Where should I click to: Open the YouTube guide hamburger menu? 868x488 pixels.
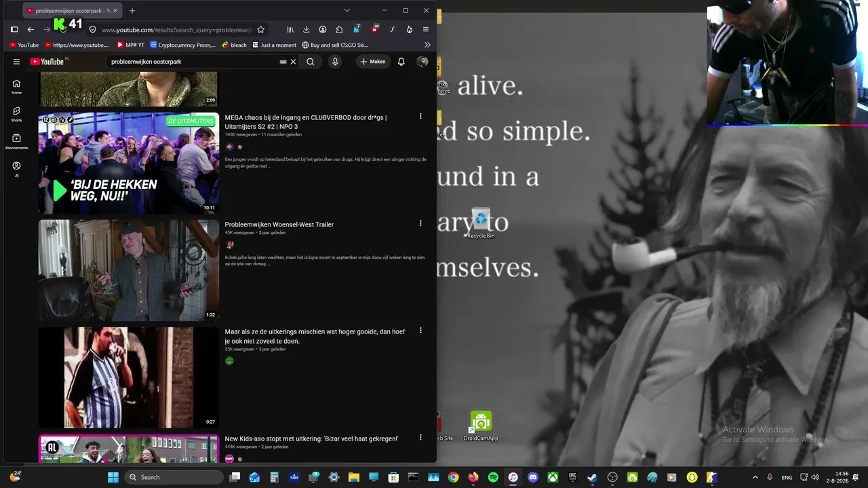click(x=16, y=62)
